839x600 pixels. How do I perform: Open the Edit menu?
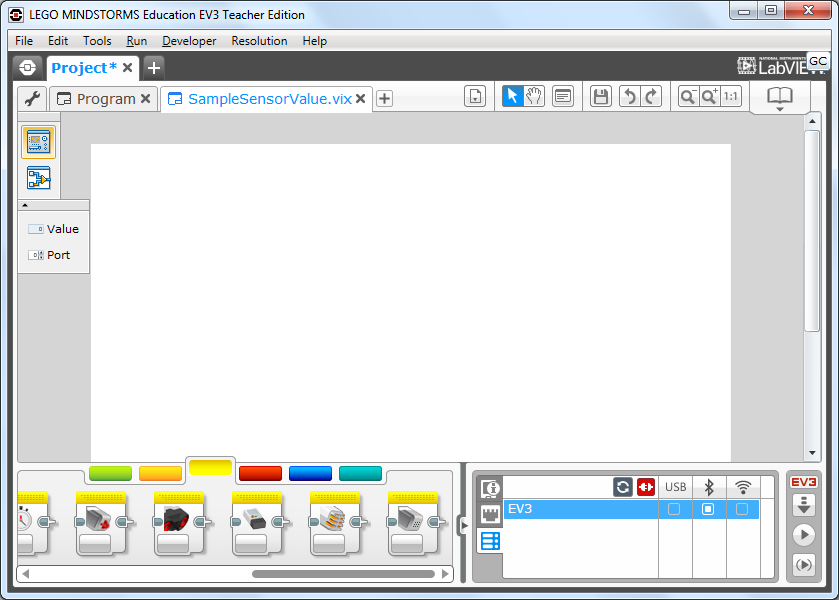point(58,41)
